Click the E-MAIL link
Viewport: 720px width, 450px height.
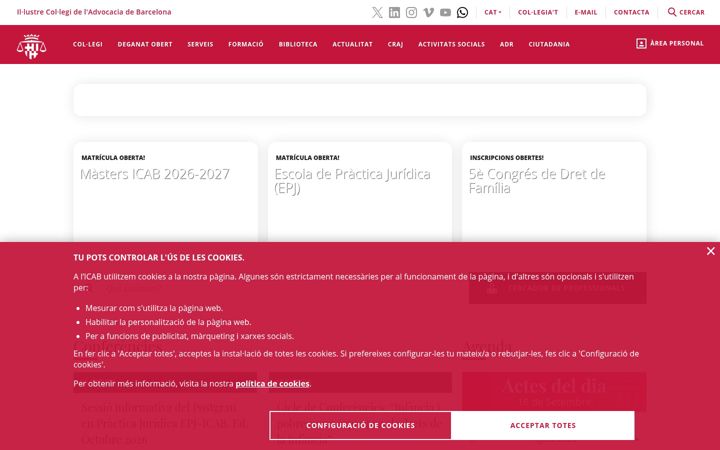pos(586,12)
